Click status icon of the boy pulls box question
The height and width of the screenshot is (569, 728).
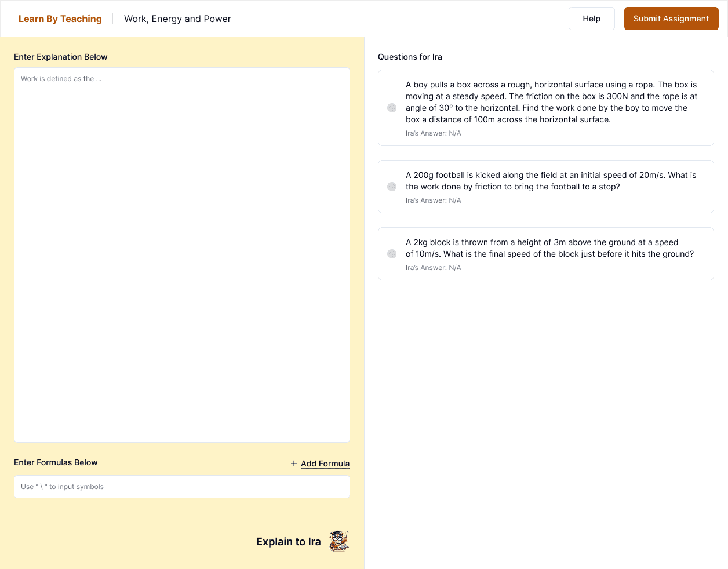pyautogui.click(x=392, y=108)
